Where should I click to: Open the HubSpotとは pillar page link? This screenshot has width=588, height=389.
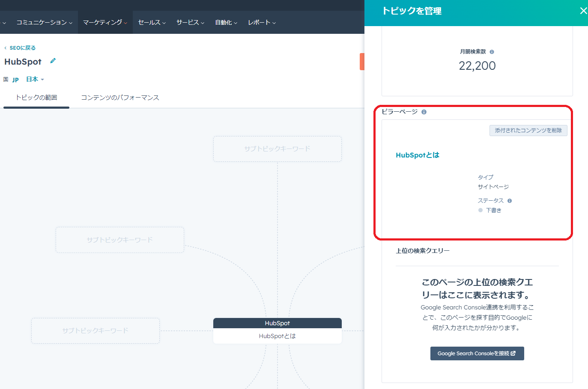coord(418,155)
